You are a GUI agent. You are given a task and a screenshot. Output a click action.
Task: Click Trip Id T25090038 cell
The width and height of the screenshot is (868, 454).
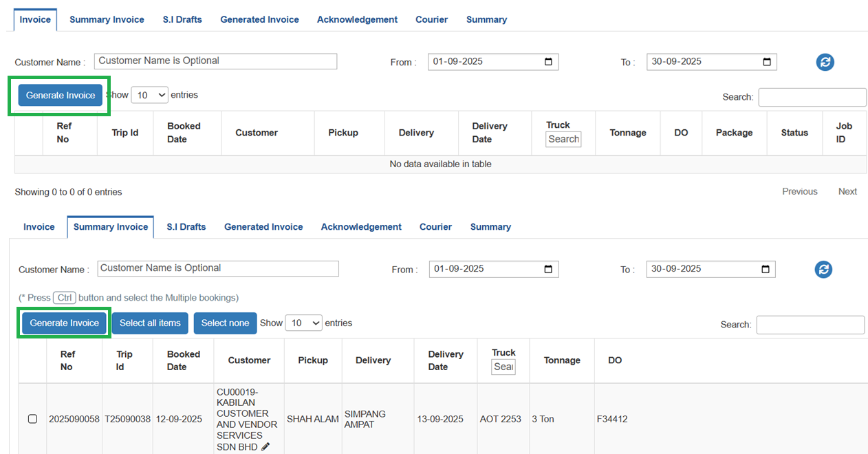click(128, 419)
